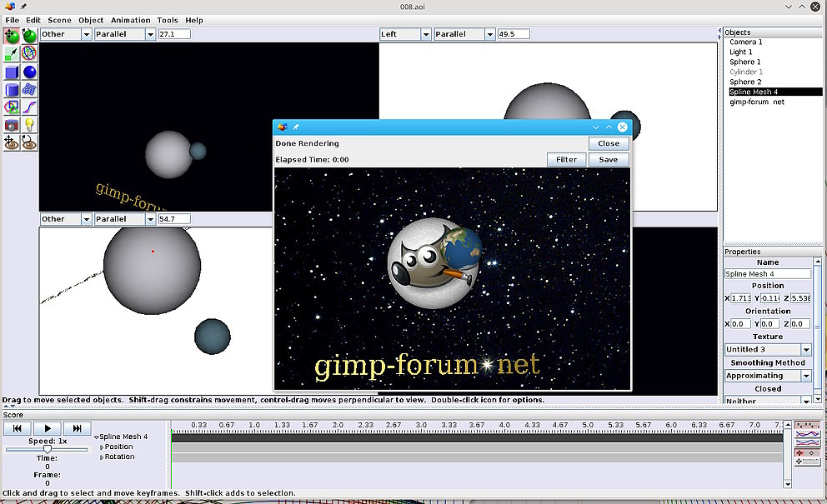
Task: Open the Scene menu
Action: pyautogui.click(x=59, y=20)
